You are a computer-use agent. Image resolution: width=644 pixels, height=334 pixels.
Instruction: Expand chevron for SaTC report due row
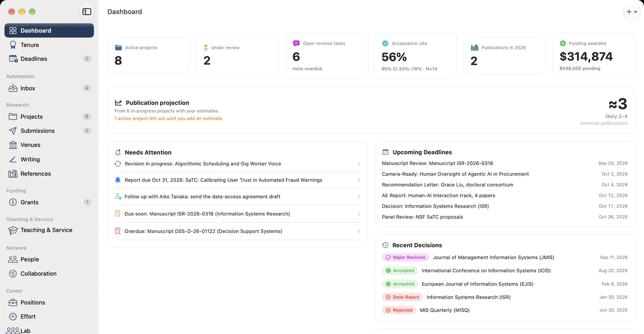point(359,180)
